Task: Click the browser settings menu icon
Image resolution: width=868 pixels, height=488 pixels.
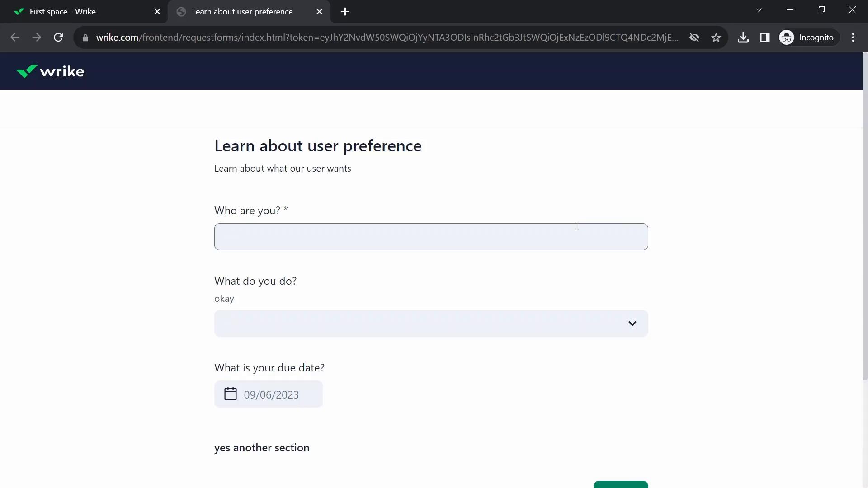Action: [x=855, y=37]
